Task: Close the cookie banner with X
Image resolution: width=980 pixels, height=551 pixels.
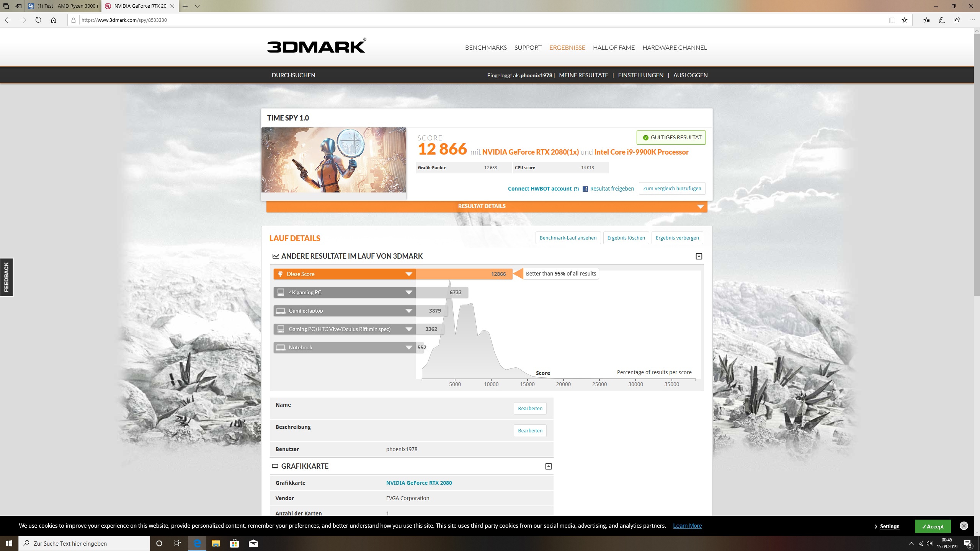Action: pyautogui.click(x=964, y=526)
